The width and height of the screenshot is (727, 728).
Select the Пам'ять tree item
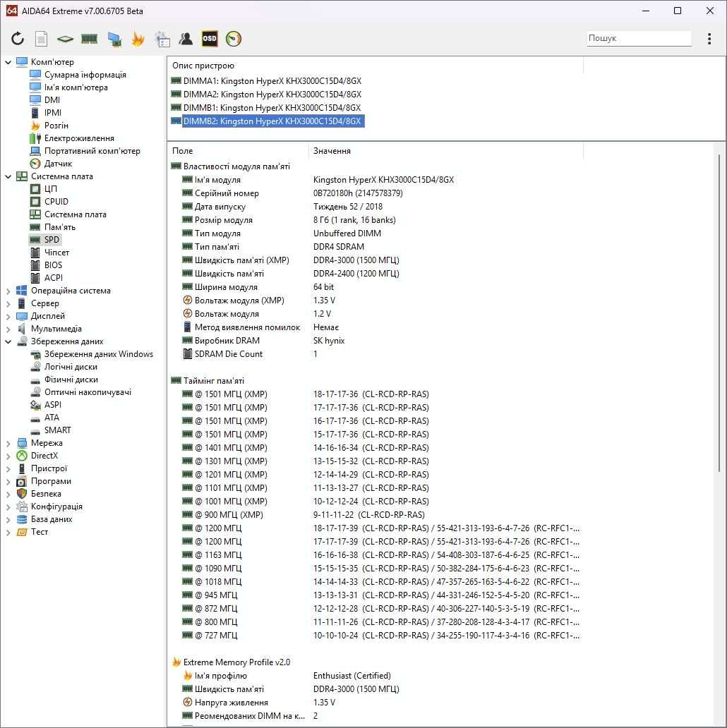point(59,227)
